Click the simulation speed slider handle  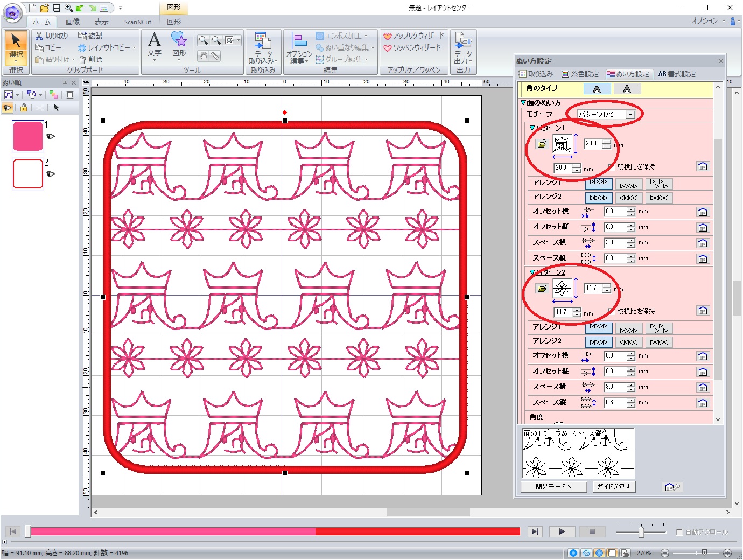coord(641,531)
